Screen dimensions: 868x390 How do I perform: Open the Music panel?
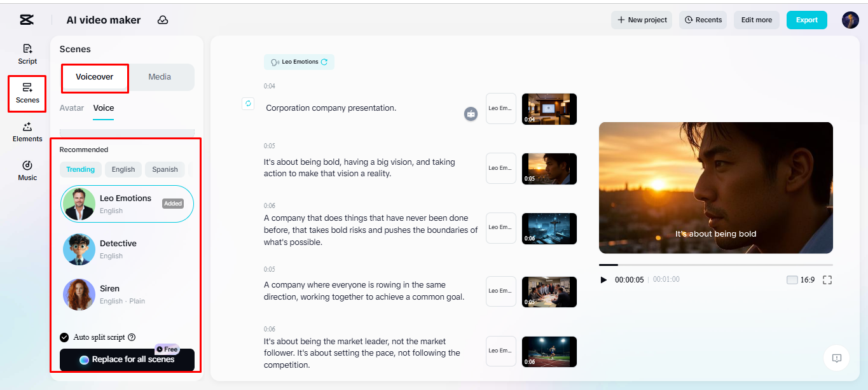[27, 171]
